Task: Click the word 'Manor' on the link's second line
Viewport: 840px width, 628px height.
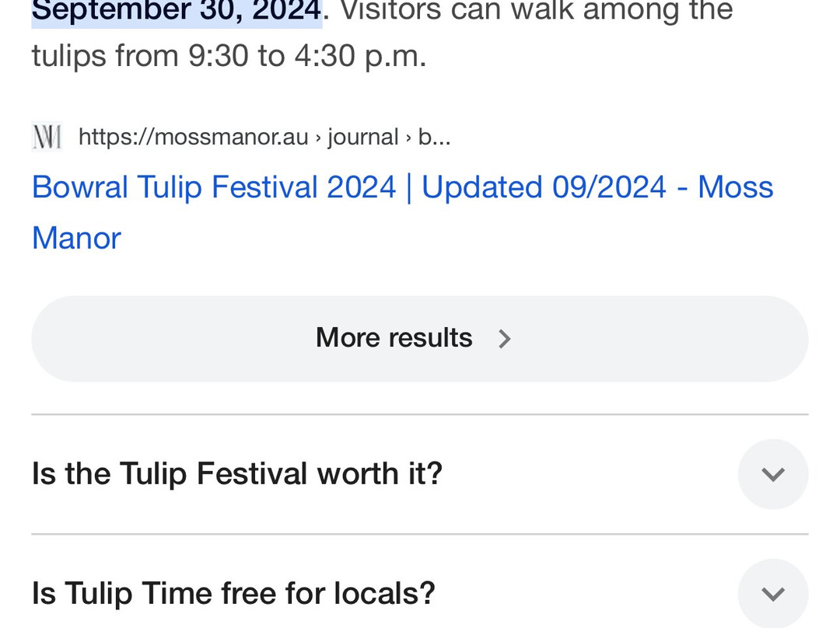Action: [76, 238]
